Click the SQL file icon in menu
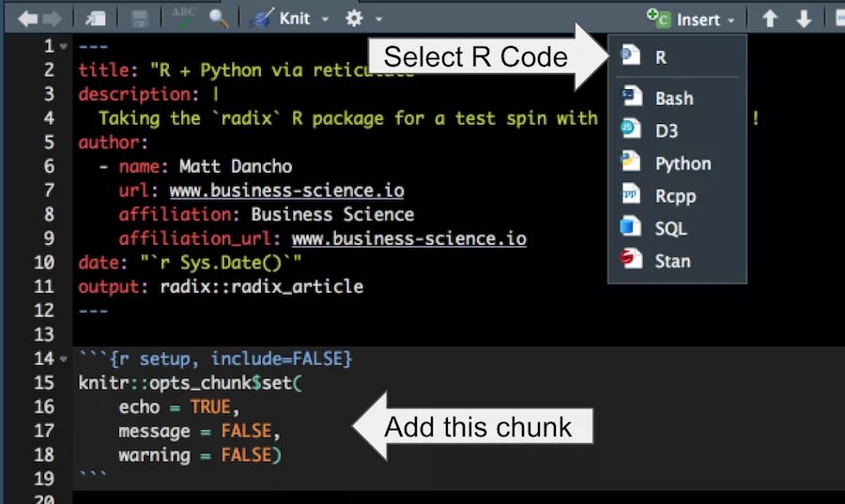The height and width of the screenshot is (504, 845). point(630,226)
